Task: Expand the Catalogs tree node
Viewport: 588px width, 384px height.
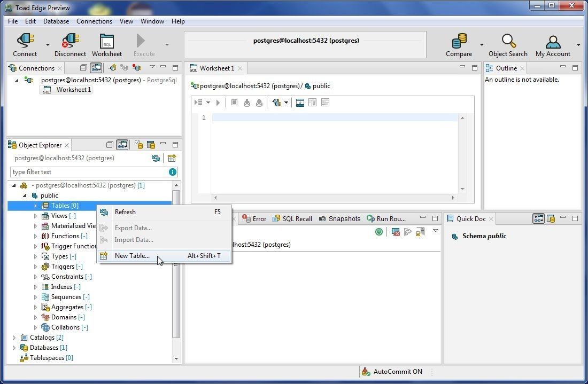Action: click(x=14, y=338)
